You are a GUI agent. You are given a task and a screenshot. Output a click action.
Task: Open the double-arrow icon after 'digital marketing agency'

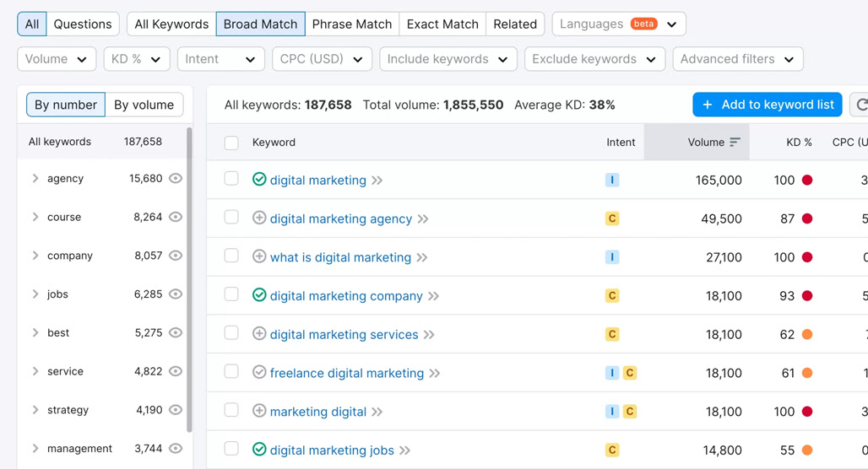pos(423,219)
